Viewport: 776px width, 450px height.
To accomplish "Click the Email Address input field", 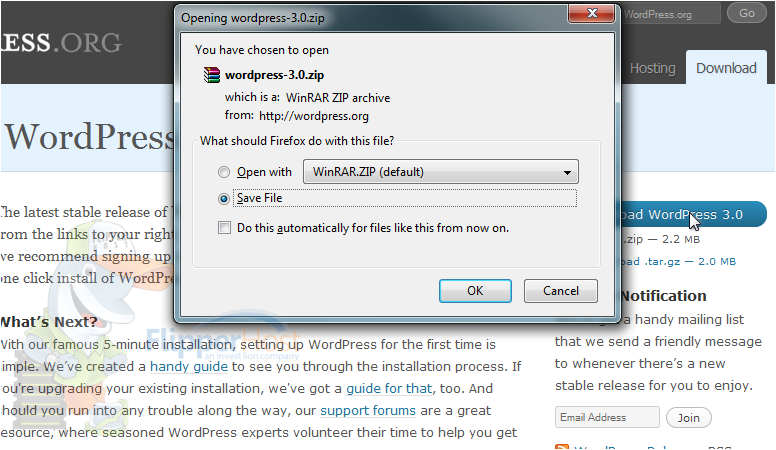I will [x=607, y=417].
